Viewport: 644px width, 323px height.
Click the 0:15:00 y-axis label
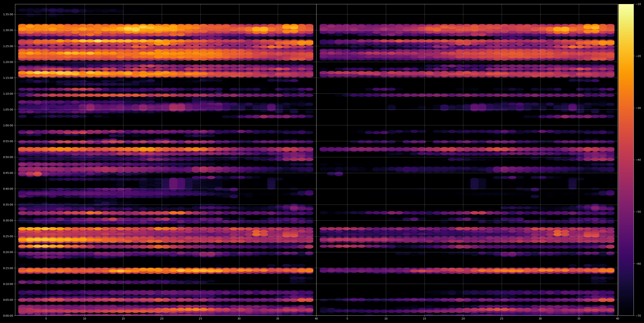coord(8,268)
